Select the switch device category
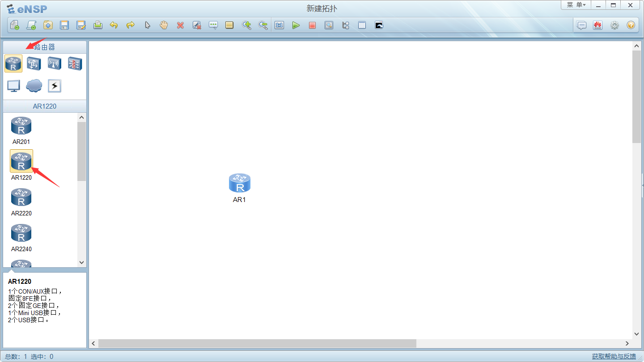 tap(34, 64)
